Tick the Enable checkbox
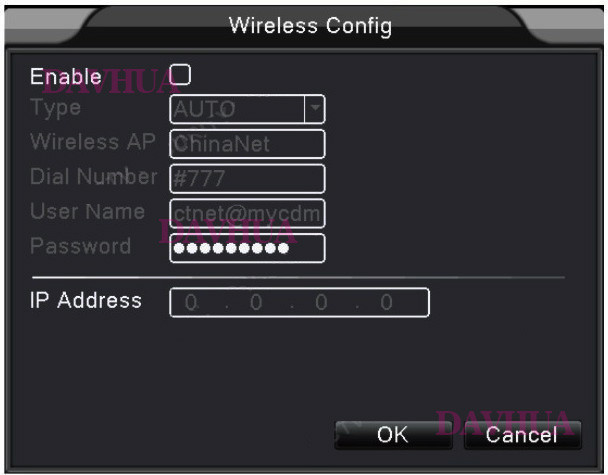 181,74
